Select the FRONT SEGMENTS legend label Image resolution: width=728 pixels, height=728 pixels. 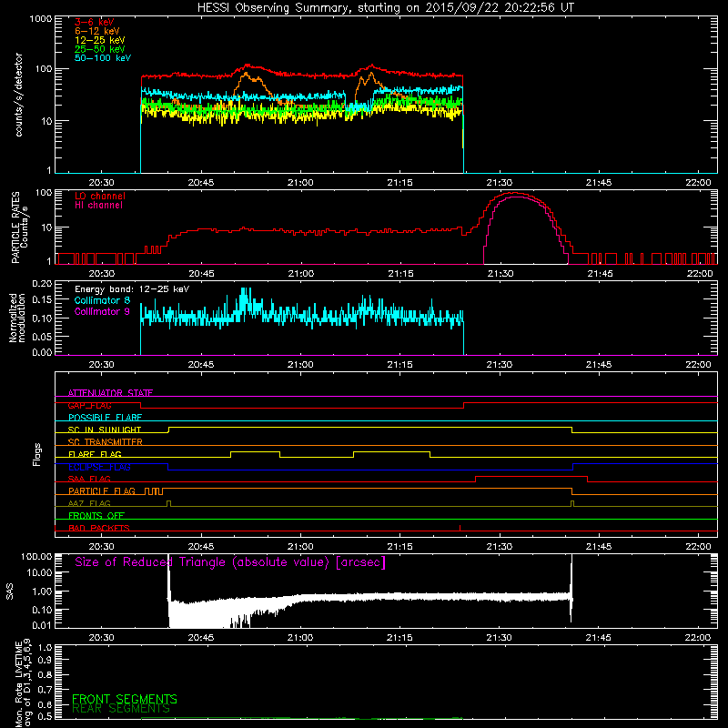(125, 699)
